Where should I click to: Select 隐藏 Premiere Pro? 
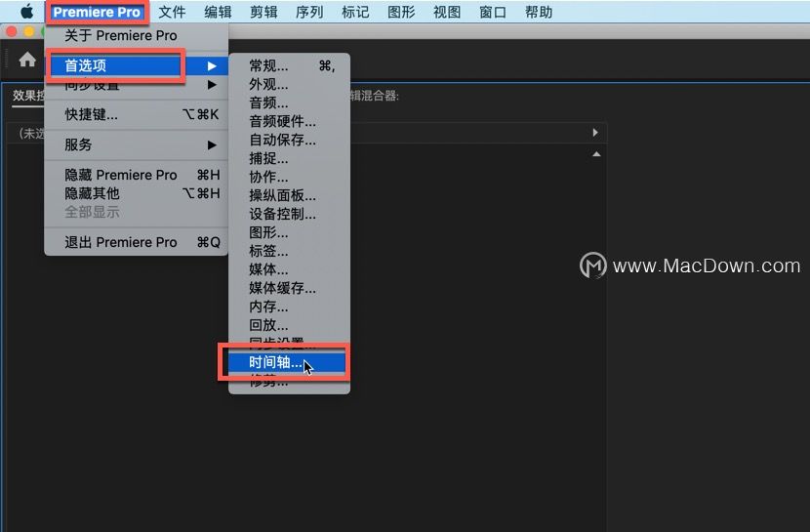137,175
